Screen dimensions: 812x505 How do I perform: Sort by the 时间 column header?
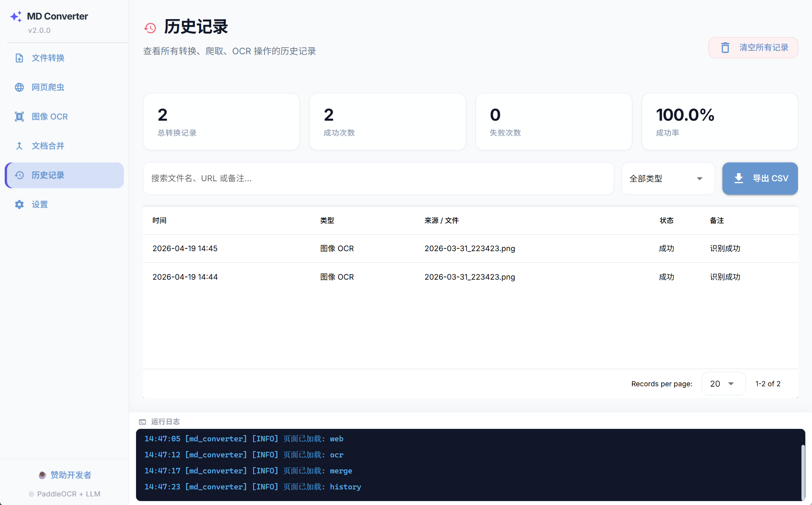tap(159, 221)
